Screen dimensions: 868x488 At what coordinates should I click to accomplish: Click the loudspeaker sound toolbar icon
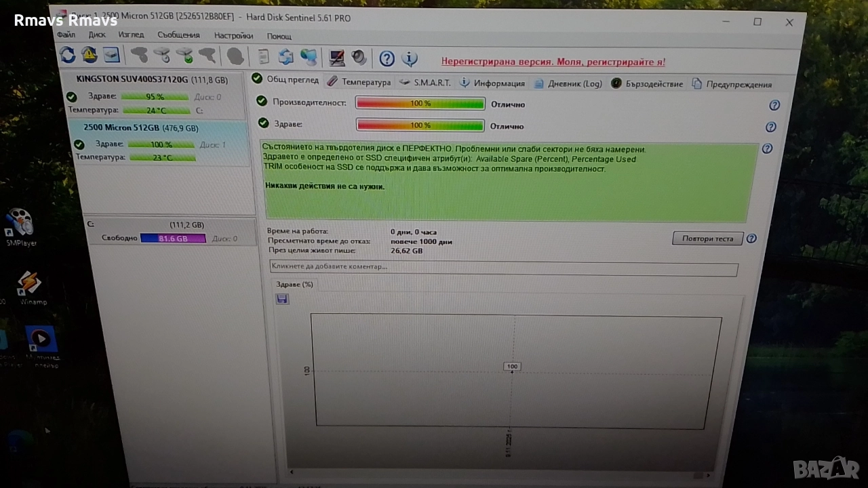pyautogui.click(x=359, y=58)
